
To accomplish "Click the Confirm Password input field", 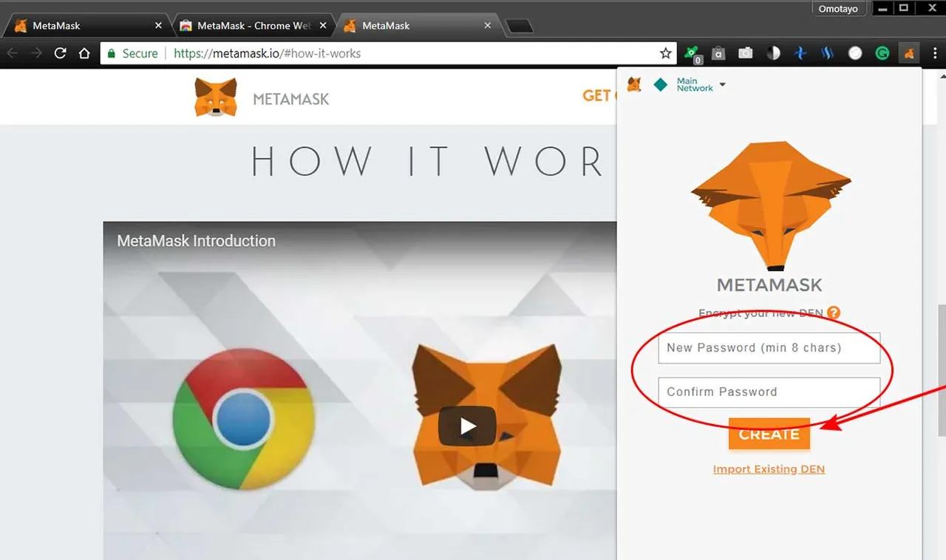I will pyautogui.click(x=769, y=392).
